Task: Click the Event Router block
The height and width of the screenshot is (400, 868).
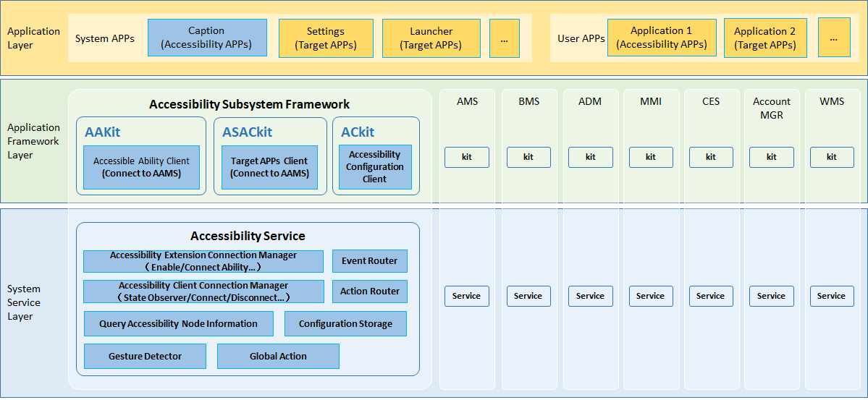Action: 369,261
